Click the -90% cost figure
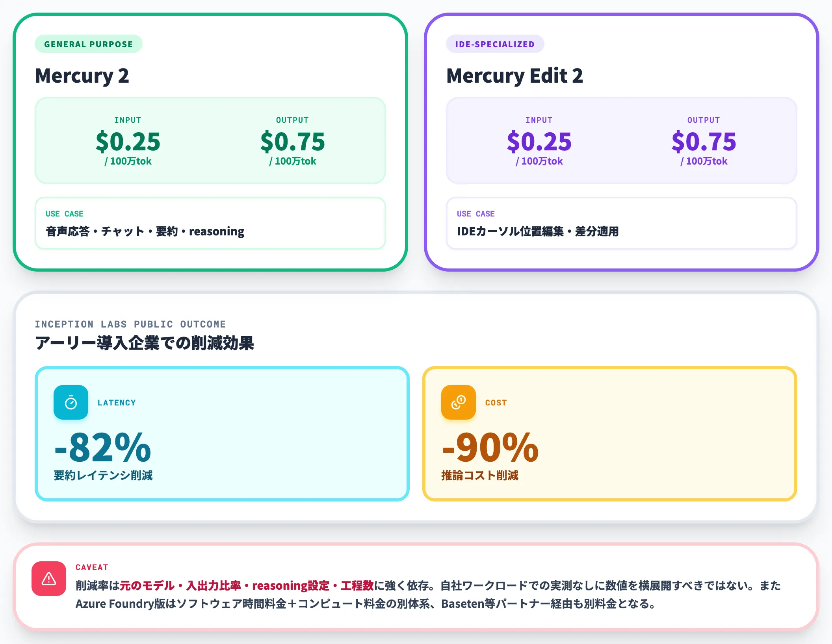Image resolution: width=832 pixels, height=644 pixels. (x=490, y=448)
